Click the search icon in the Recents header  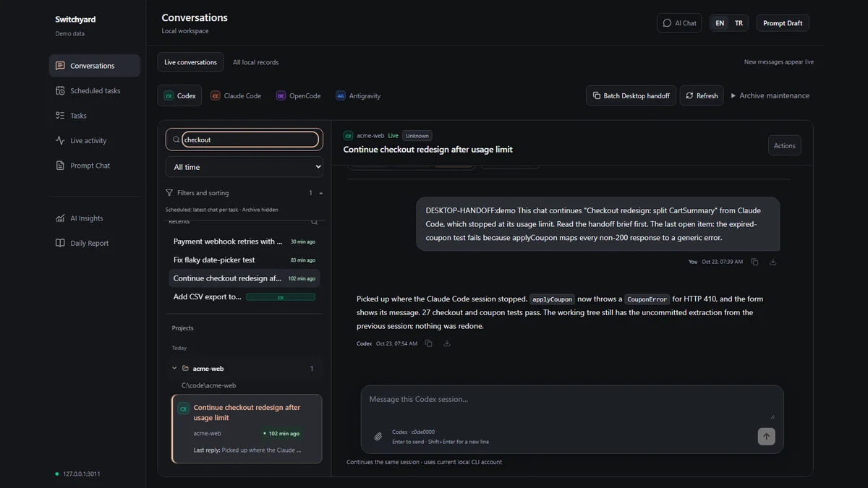(x=314, y=222)
